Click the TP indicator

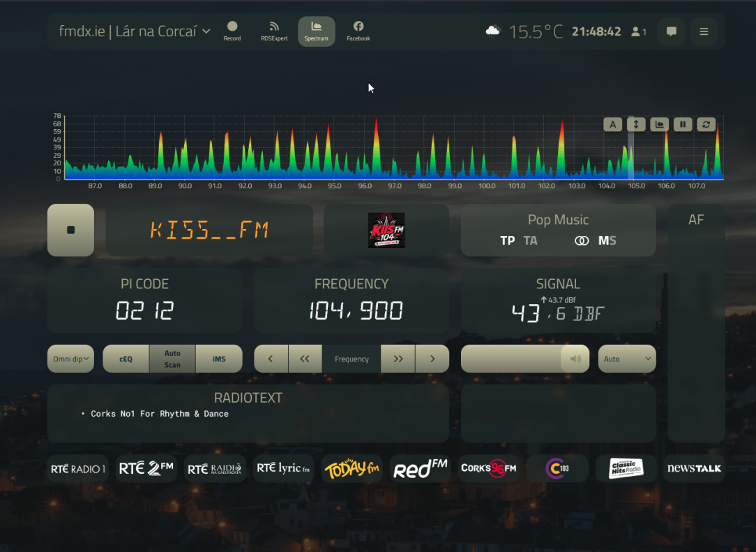[507, 241]
